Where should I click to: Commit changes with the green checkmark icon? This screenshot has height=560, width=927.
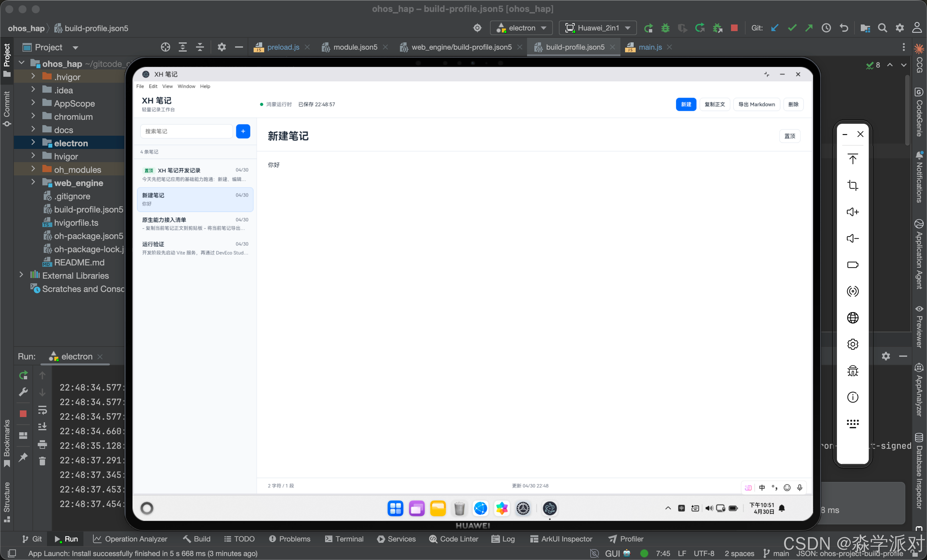[792, 28]
